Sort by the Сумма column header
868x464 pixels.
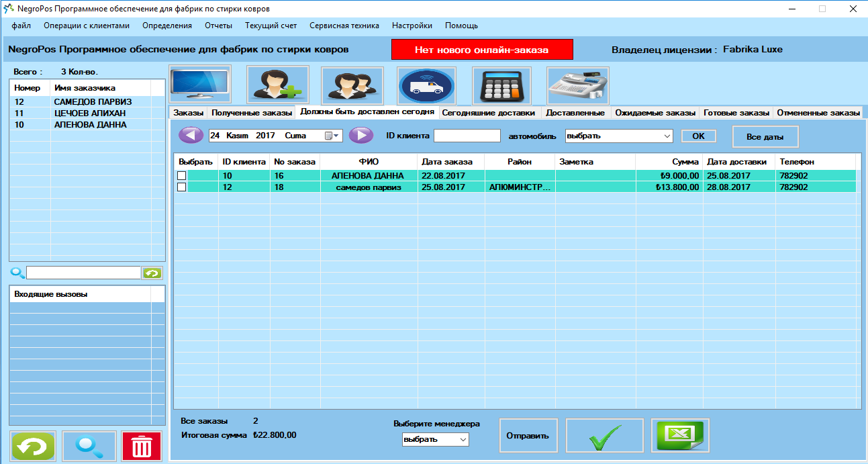pyautogui.click(x=669, y=162)
